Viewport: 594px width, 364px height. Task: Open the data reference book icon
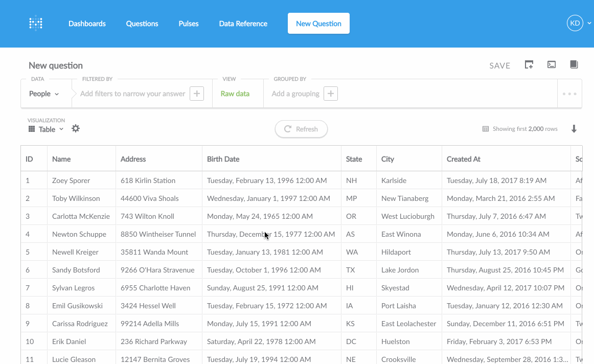click(x=574, y=65)
